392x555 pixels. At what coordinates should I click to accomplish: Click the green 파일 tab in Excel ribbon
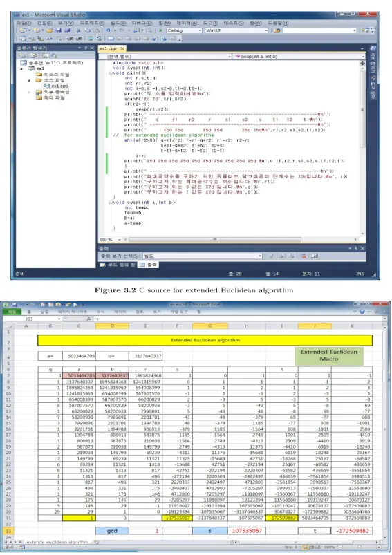(12, 312)
